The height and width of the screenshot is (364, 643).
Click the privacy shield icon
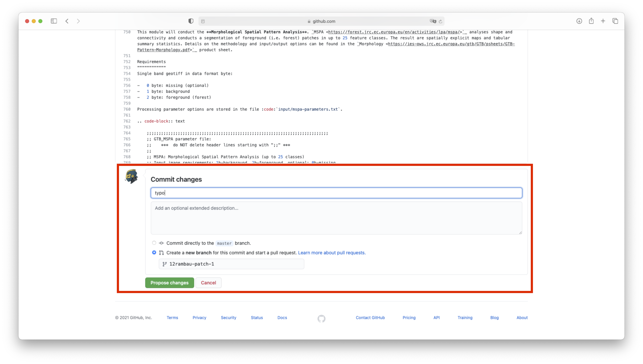pyautogui.click(x=191, y=21)
